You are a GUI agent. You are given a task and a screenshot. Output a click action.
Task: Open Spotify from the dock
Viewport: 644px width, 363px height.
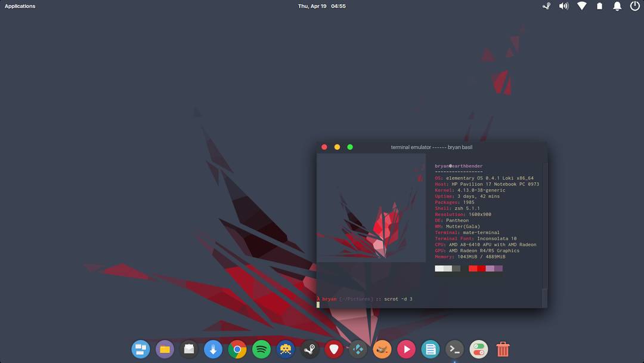pyautogui.click(x=261, y=349)
